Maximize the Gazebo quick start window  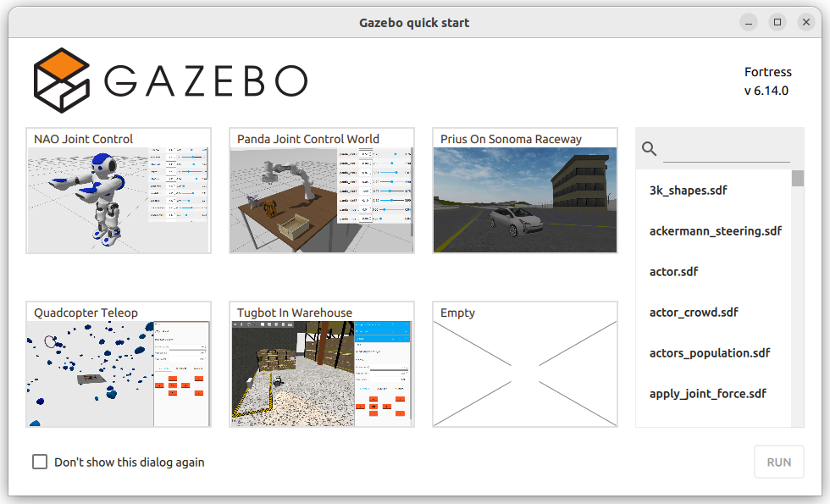777,22
